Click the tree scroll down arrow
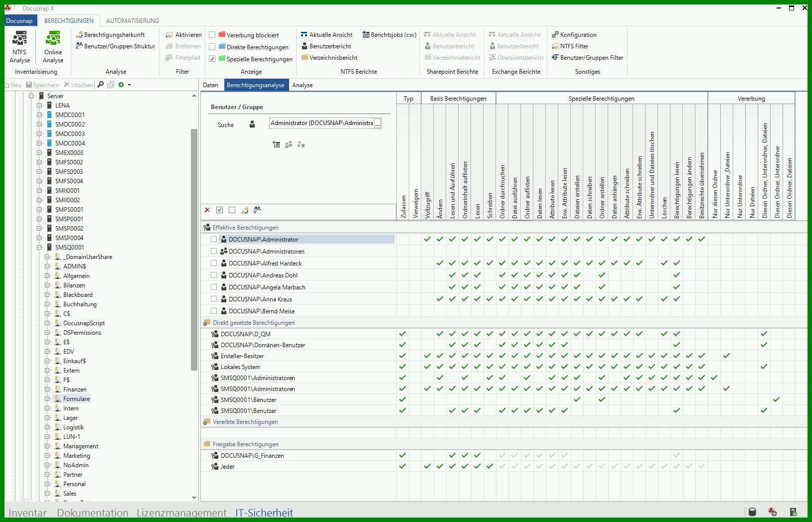 click(194, 498)
